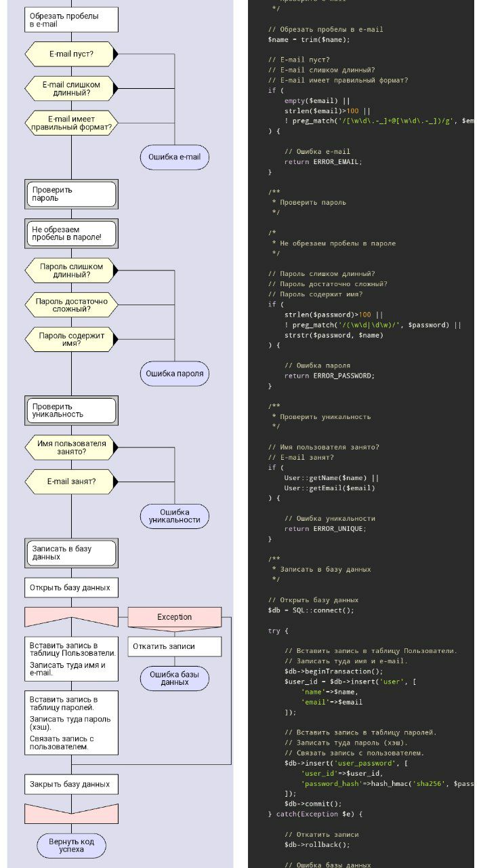Click the pink 'Exception' block
The width and height of the screenshot is (481, 868).
[x=175, y=617]
